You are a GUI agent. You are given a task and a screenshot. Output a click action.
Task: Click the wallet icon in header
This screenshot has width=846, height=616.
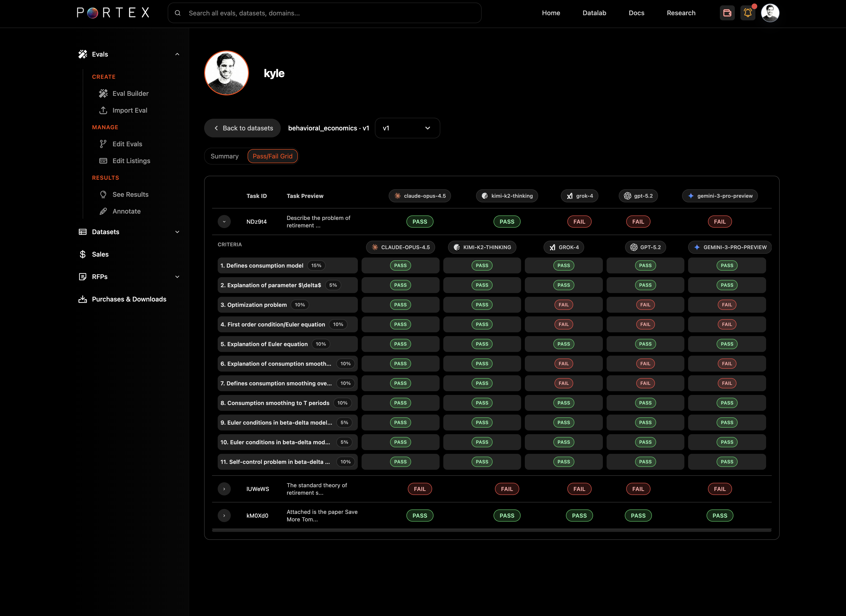tap(727, 13)
